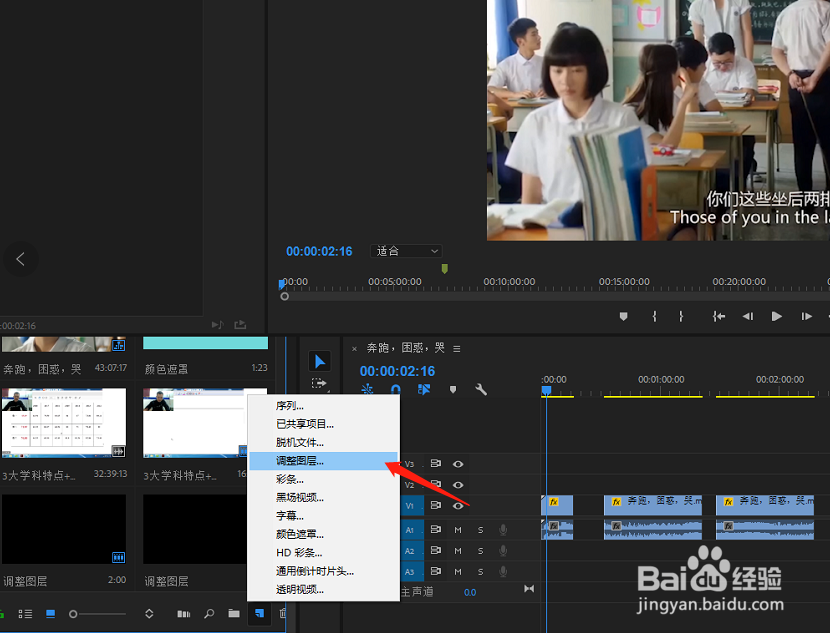Toggle sync lock on V3 track
Viewport: 830px width, 633px height.
[x=436, y=464]
